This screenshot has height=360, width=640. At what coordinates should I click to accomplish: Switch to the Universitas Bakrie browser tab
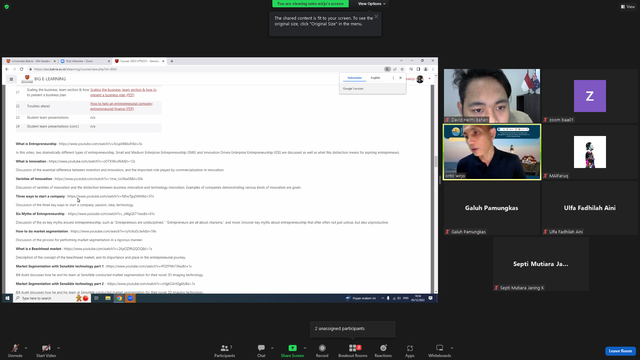[x=31, y=61]
